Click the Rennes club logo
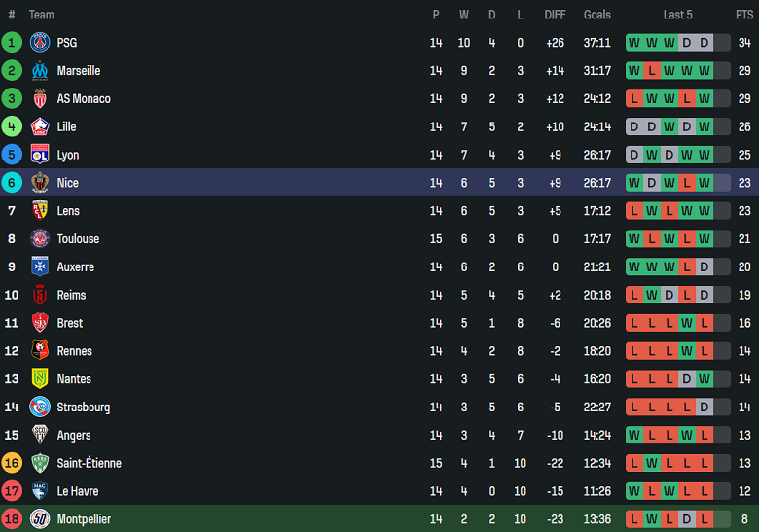Viewport: 759px width, 532px height. pos(40,351)
